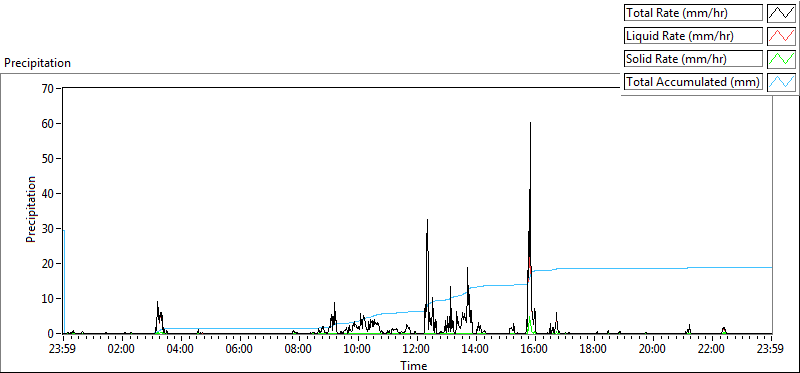Click the Precipitation chart title
Screen dimensions: 800x373
[x=37, y=63]
